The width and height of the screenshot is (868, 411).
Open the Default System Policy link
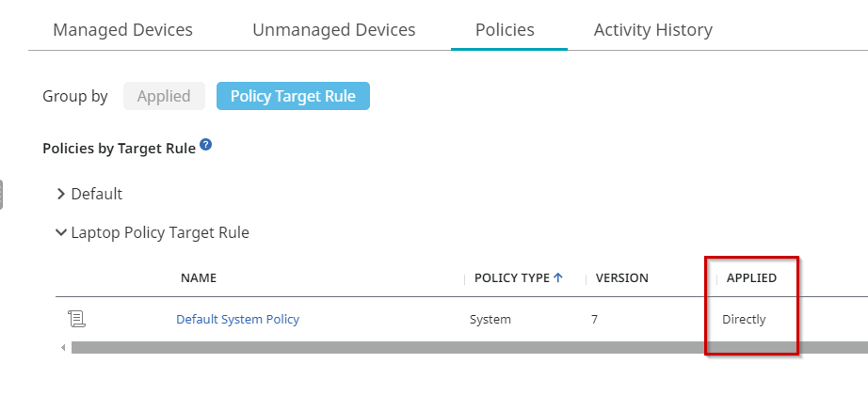pyautogui.click(x=237, y=320)
